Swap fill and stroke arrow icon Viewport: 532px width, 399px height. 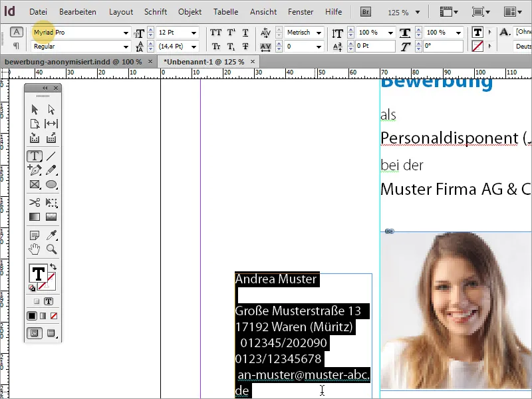point(53,267)
